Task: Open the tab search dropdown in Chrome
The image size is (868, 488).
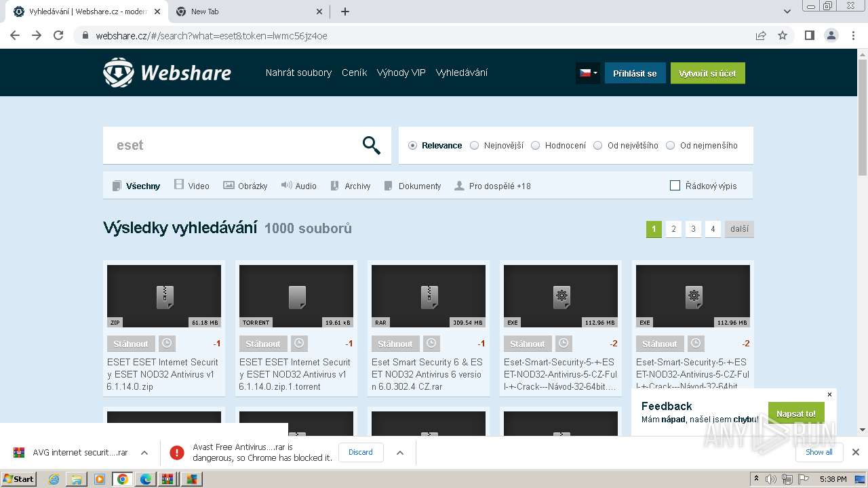Action: [787, 12]
